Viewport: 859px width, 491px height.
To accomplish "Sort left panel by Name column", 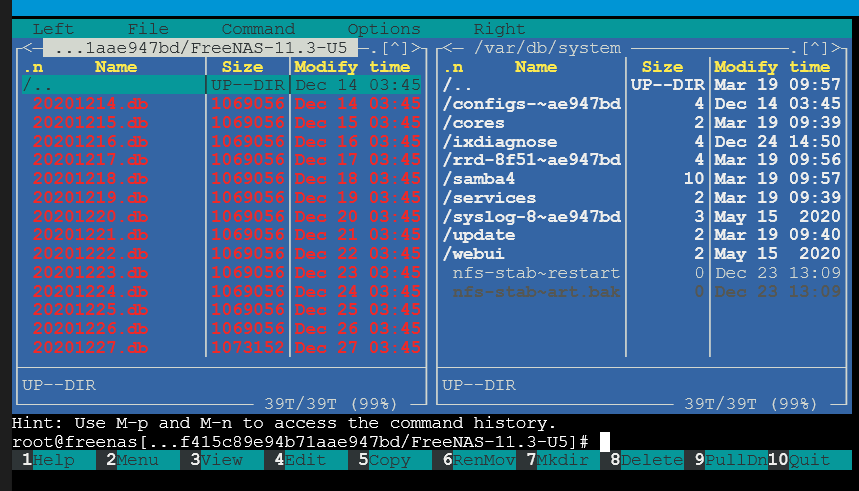I will pyautogui.click(x=116, y=67).
